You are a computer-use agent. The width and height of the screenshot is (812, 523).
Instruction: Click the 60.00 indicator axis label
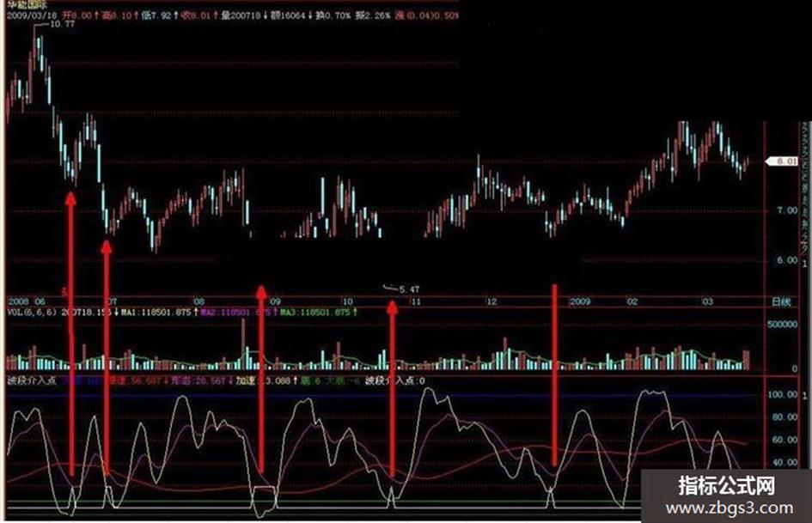pos(785,440)
